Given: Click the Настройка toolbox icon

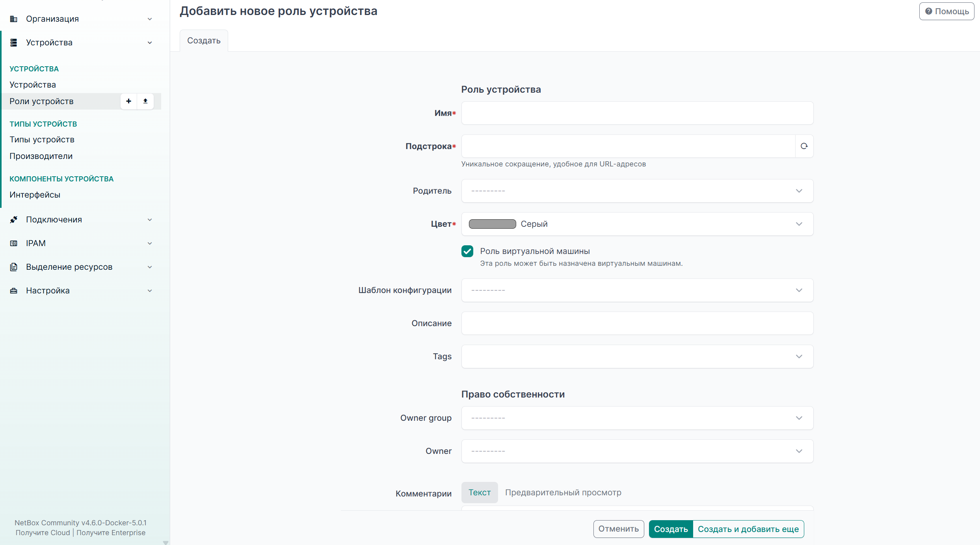Looking at the screenshot, I should [14, 291].
